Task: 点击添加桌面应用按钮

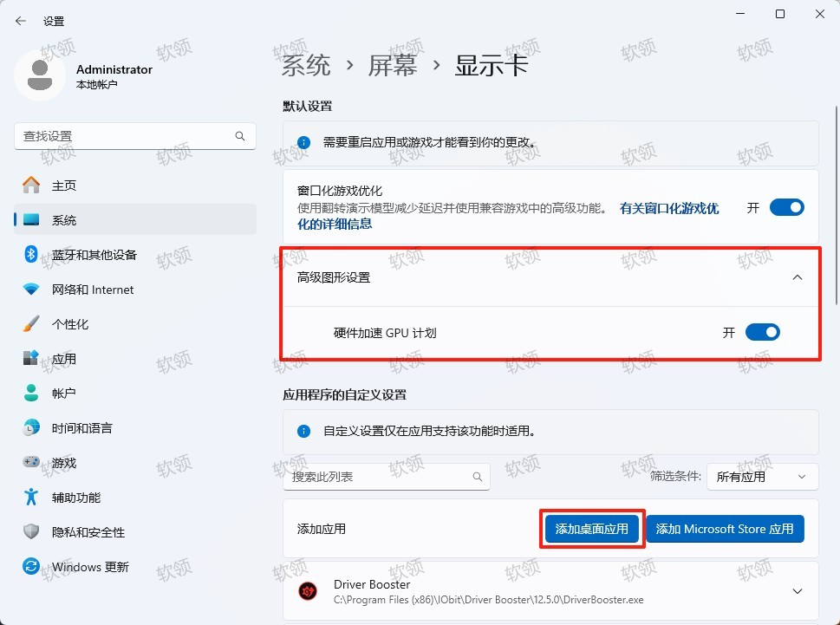Action: coord(591,529)
